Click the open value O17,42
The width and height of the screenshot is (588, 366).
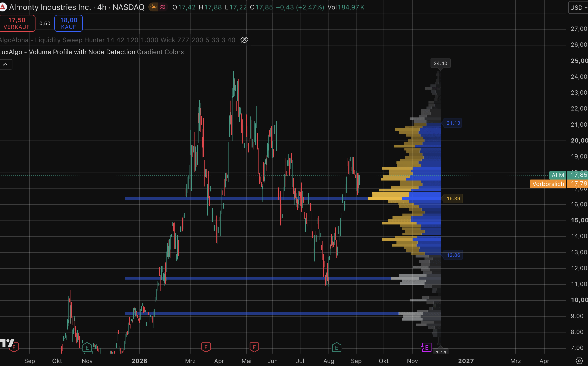click(184, 7)
